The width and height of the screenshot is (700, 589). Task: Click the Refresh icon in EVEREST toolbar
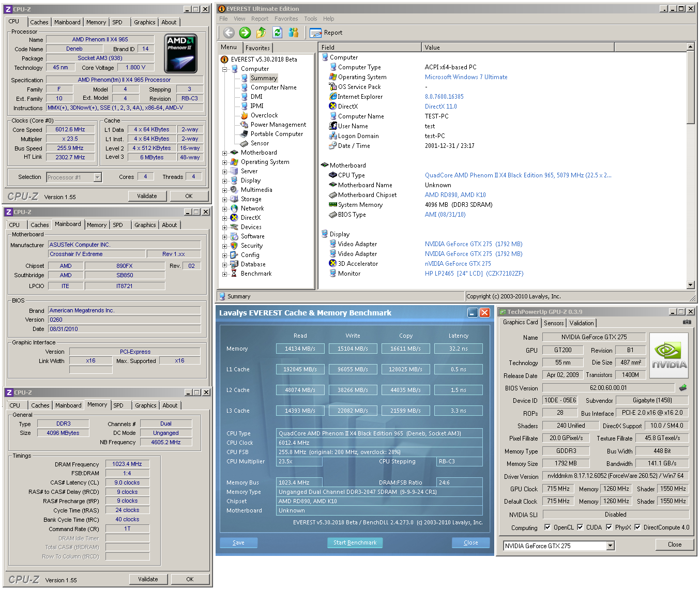tap(277, 33)
